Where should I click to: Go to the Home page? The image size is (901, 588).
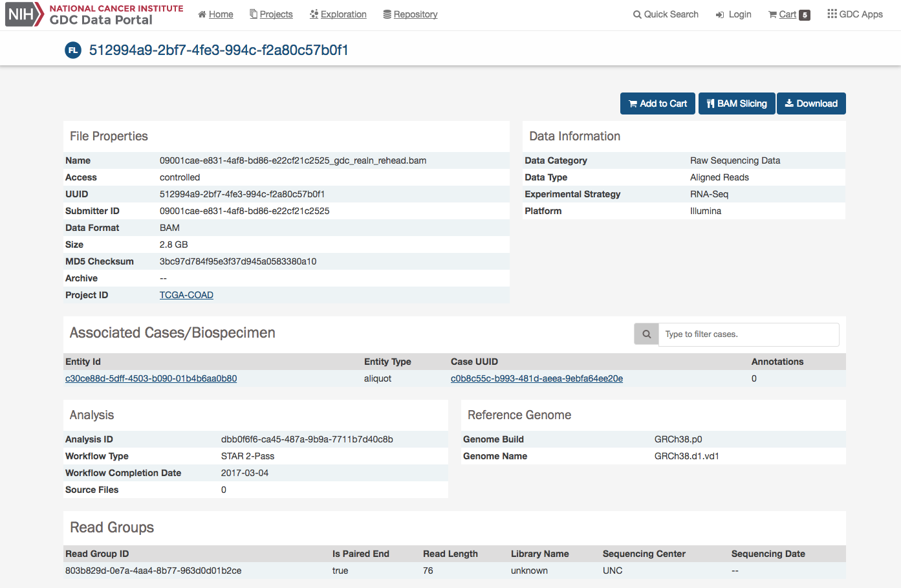[215, 14]
